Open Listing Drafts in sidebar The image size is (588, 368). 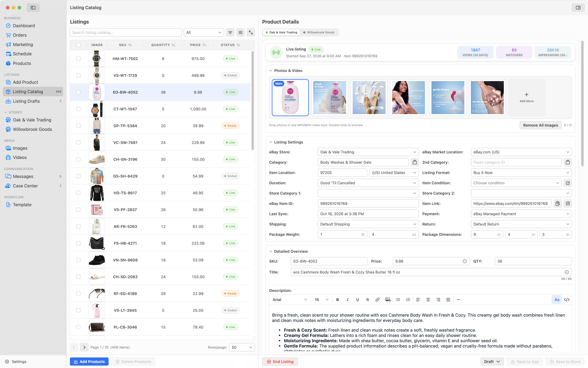pos(33,101)
